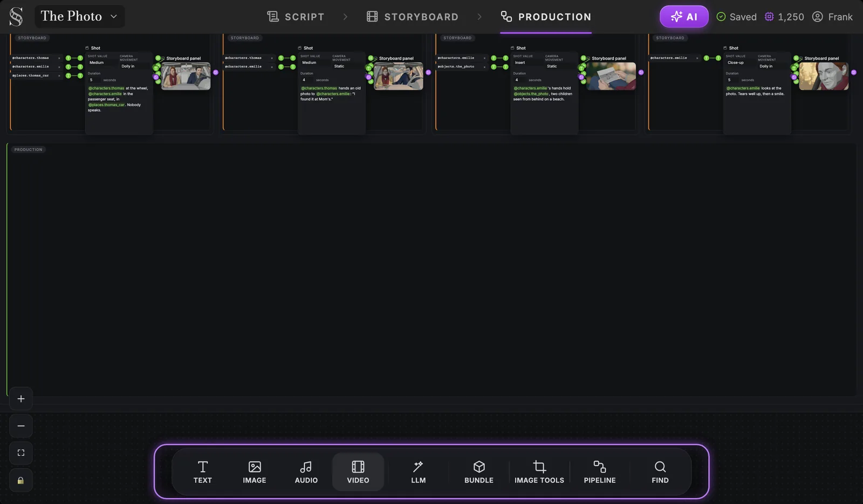Screen dimensions: 863x504
Task: Click the description mentioning 'I found it at Mom's.'
Action: coord(331,94)
